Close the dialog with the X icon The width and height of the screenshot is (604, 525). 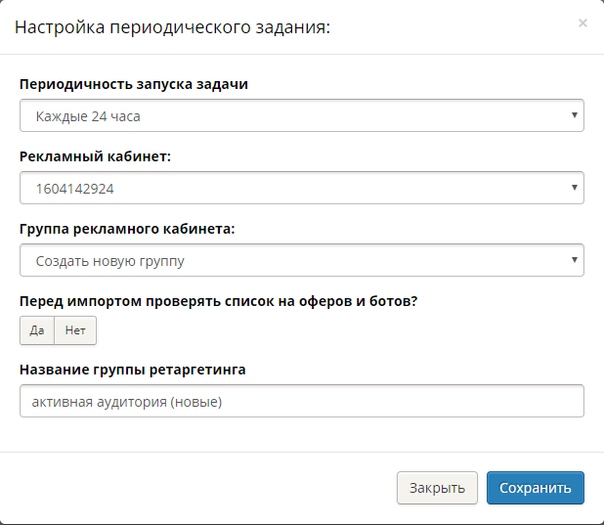click(x=583, y=22)
